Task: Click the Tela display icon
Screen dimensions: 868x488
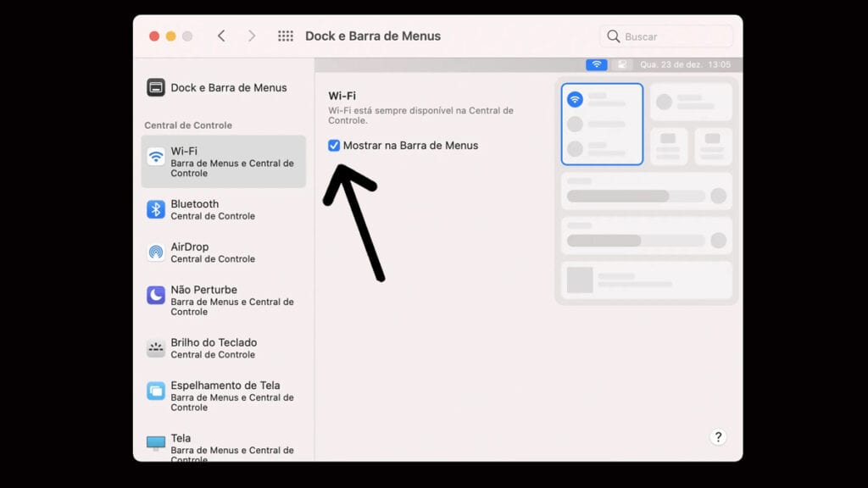Action: (156, 442)
